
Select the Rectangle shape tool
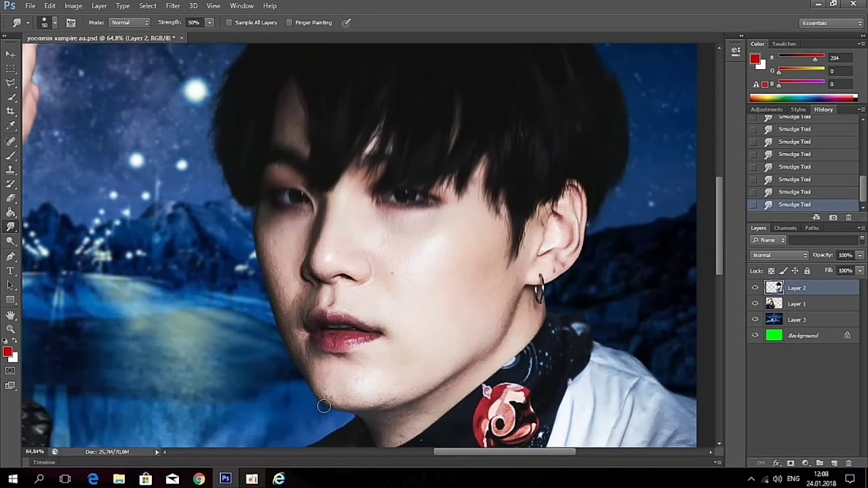[10, 300]
